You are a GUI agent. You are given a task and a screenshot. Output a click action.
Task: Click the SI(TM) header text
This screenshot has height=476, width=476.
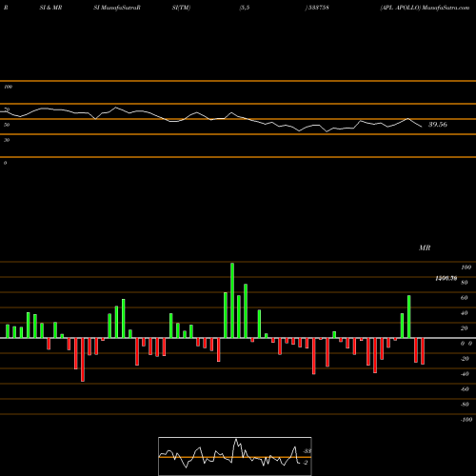[181, 8]
